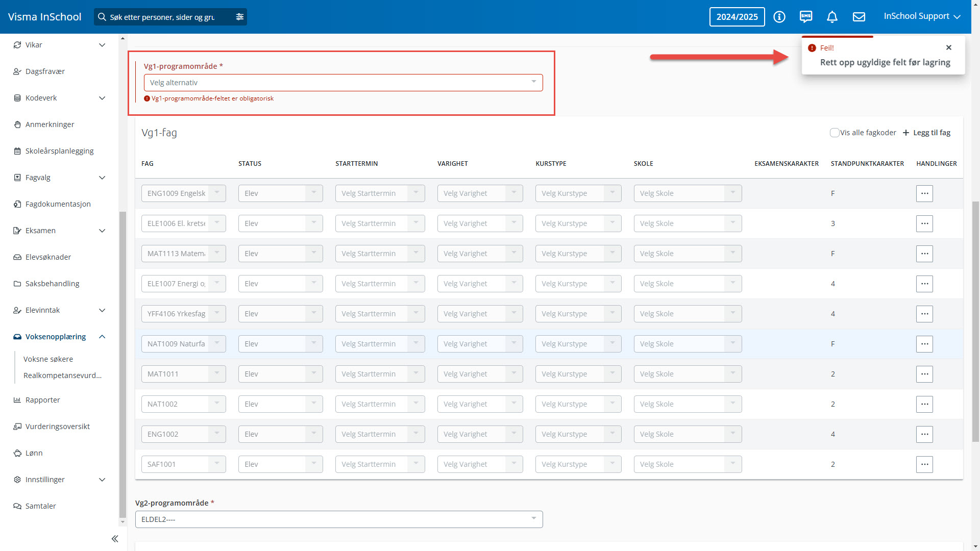The width and height of the screenshot is (980, 551).
Task: Open Voksne søkere in sidebar
Action: [48, 359]
